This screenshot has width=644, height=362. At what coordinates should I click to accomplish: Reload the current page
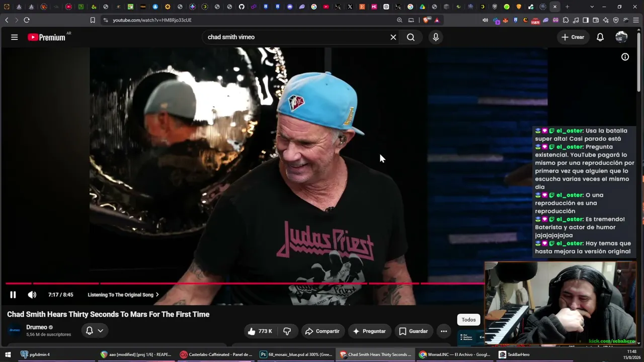[x=27, y=20]
